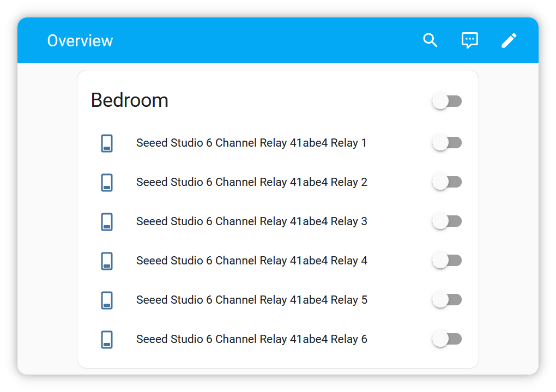Click the Relay 5 device icon
The image size is (556, 392).
tap(107, 300)
